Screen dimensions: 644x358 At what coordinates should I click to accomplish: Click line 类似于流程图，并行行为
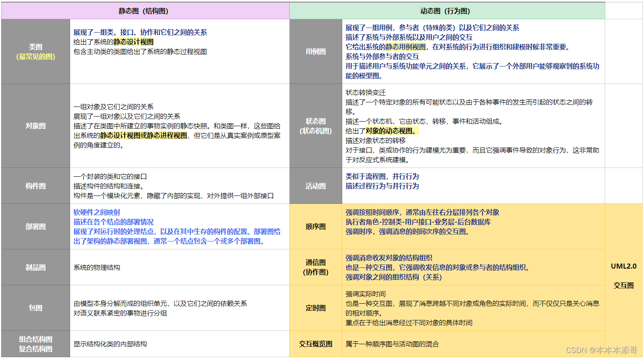[x=382, y=176]
